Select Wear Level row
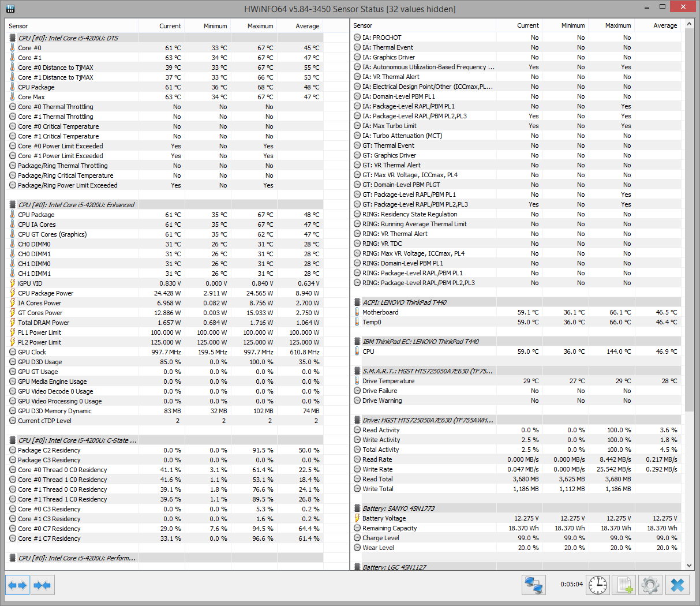The image size is (700, 606). (516, 548)
